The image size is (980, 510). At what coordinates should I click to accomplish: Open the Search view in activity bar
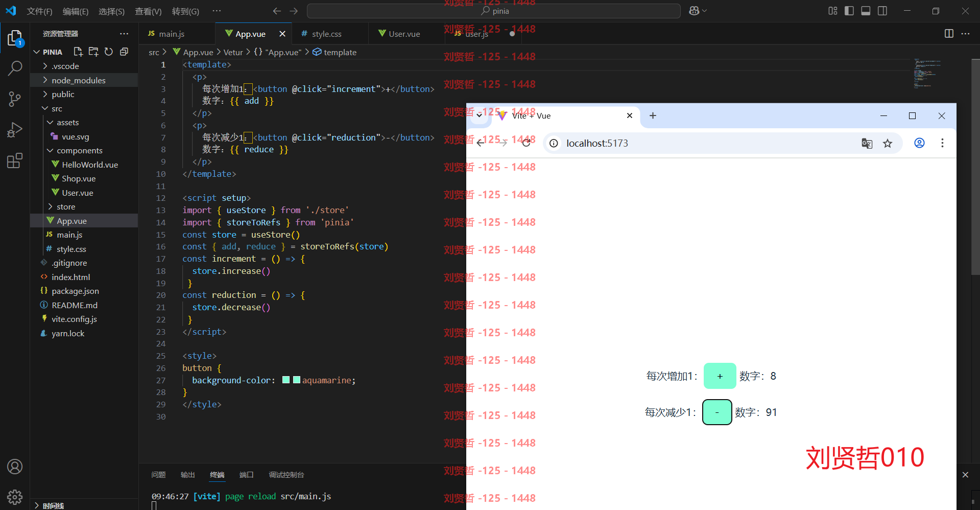pyautogui.click(x=15, y=68)
